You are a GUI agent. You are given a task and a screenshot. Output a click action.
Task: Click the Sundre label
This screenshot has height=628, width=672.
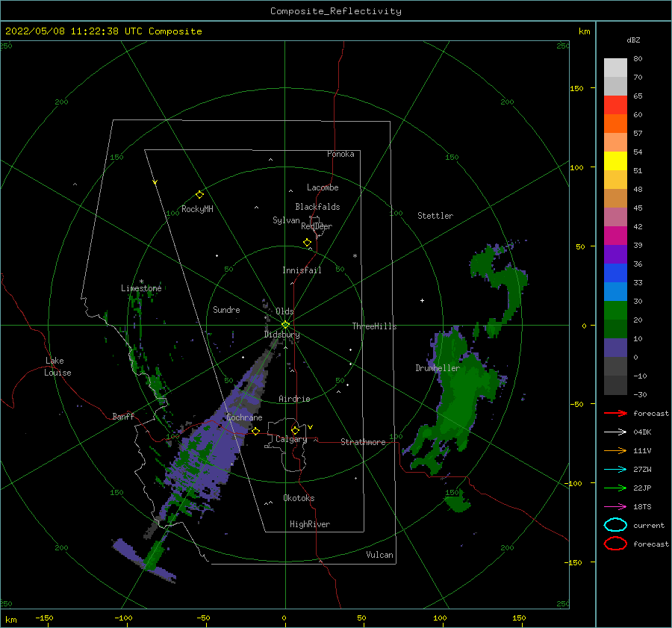coord(226,309)
